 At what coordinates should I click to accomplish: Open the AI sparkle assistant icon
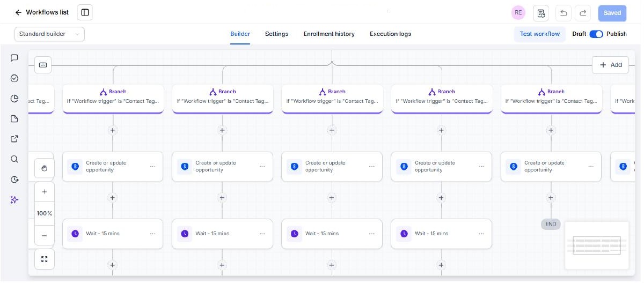coord(14,199)
